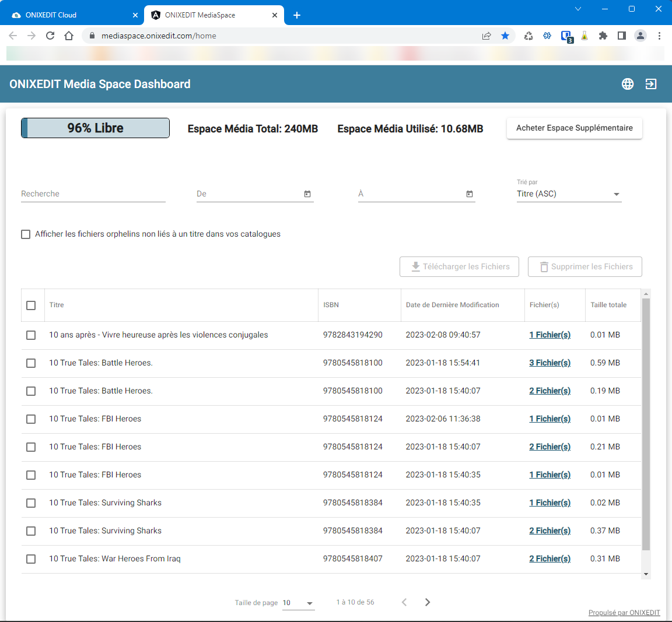
Task: Sort by Titre column header
Action: pos(57,305)
